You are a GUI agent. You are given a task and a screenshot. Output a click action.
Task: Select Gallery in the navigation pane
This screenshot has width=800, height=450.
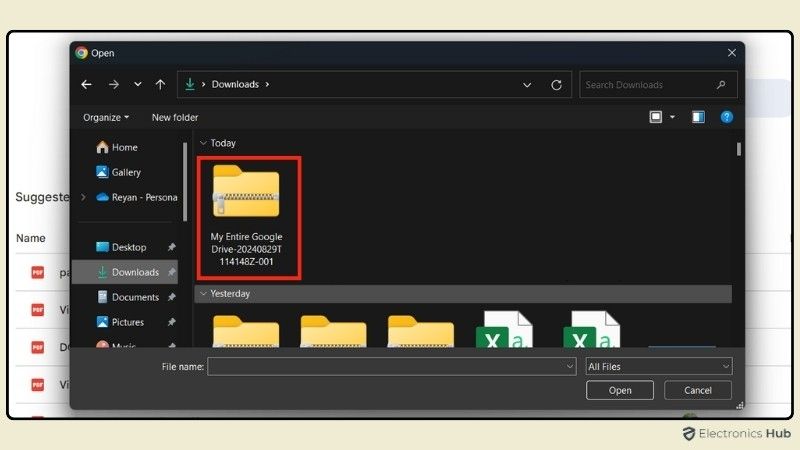[x=118, y=172]
